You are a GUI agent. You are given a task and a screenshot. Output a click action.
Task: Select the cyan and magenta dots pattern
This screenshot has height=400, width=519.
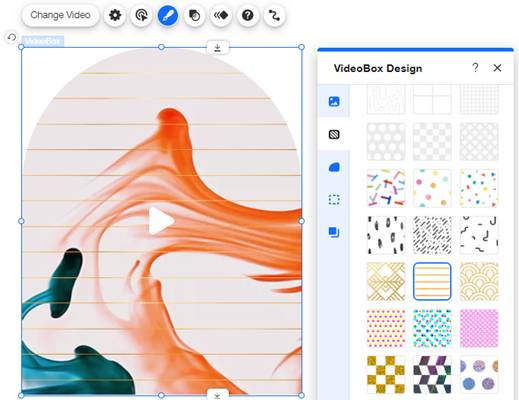(x=432, y=328)
